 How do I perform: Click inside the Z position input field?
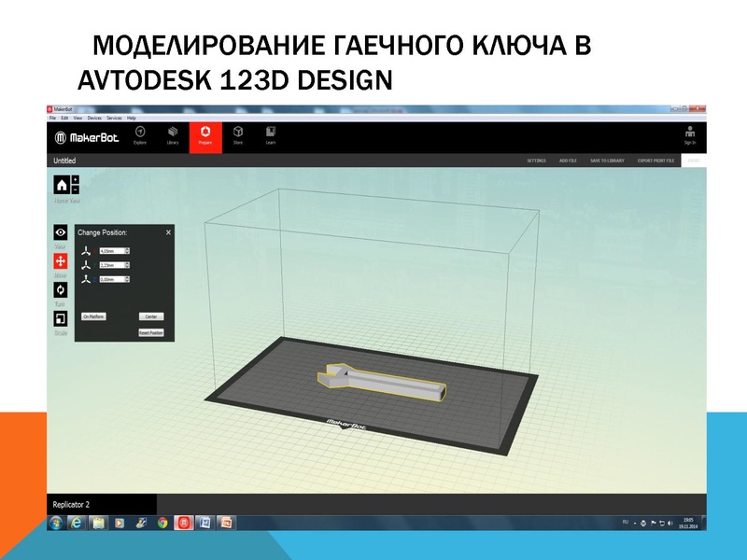click(x=110, y=279)
